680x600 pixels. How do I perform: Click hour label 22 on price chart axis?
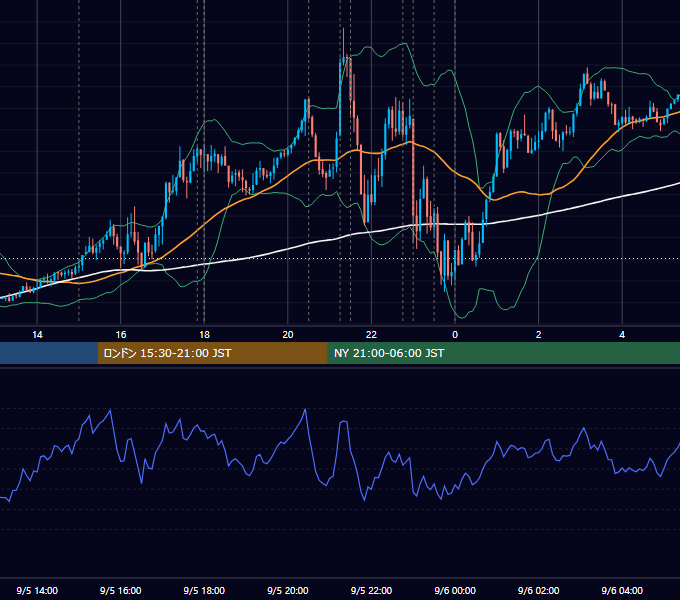coord(371,335)
